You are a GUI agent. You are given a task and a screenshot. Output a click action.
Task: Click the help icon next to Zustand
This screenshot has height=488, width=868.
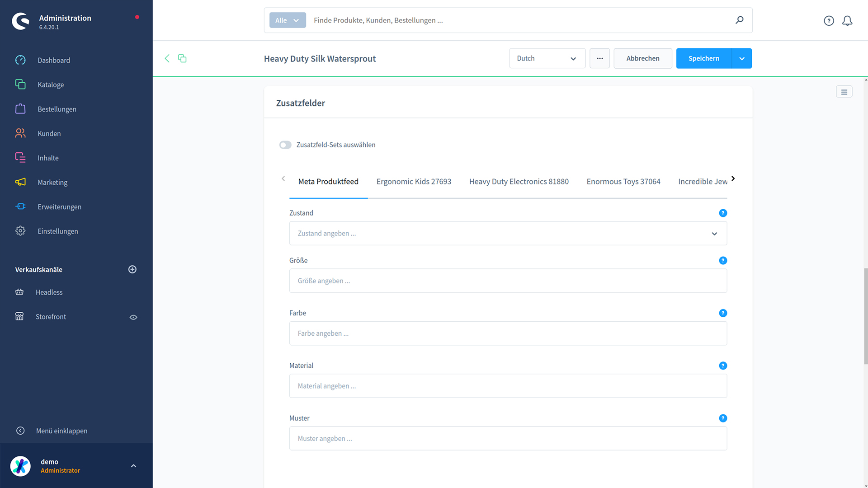pos(723,213)
